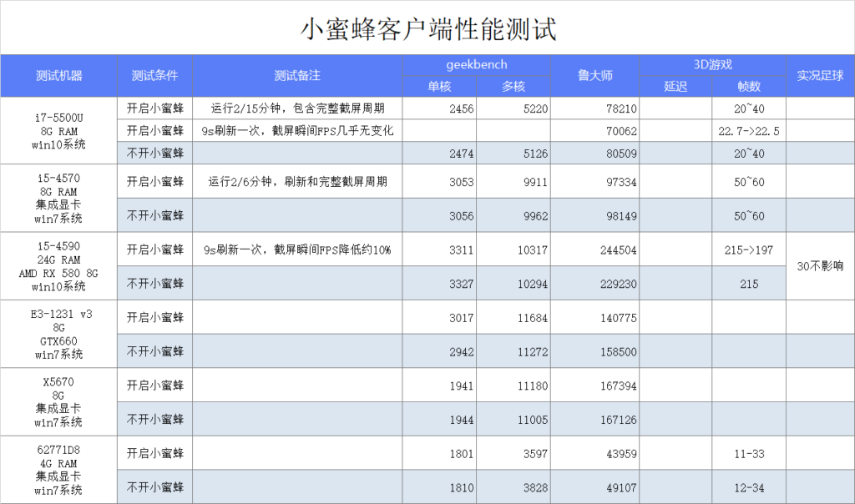Click the 实况足球 column header
This screenshot has width=855, height=504.
tap(820, 76)
